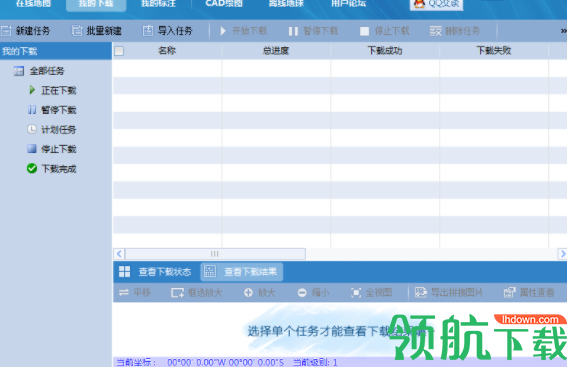Click the 放大 zoom in tool
Viewport: 567px width, 367px height.
point(260,293)
